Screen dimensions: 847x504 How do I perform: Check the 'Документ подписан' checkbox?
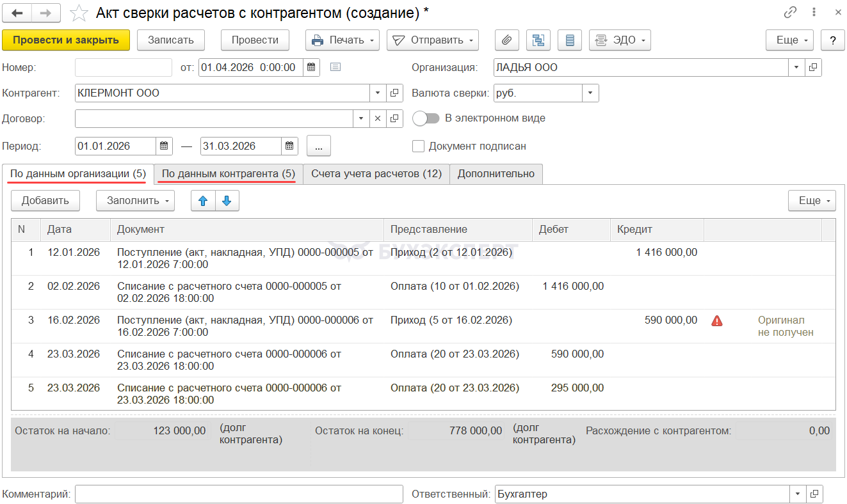[x=419, y=146]
